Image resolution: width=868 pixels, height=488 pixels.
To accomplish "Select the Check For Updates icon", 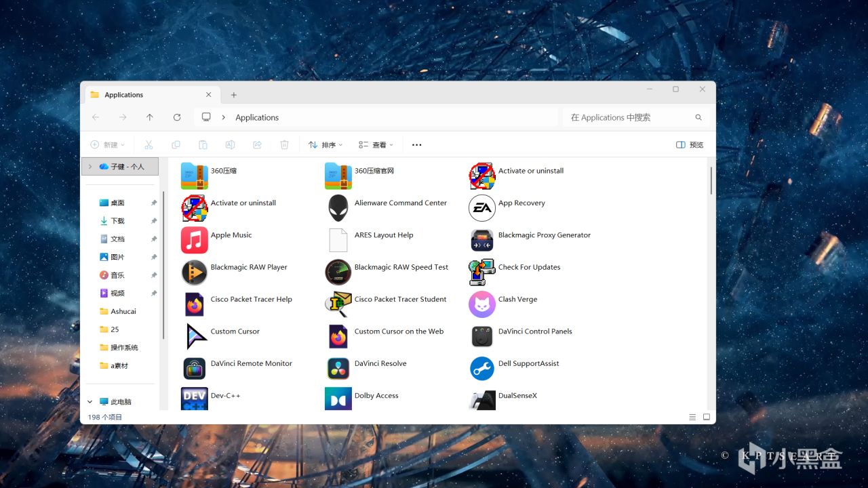I will 482,272.
